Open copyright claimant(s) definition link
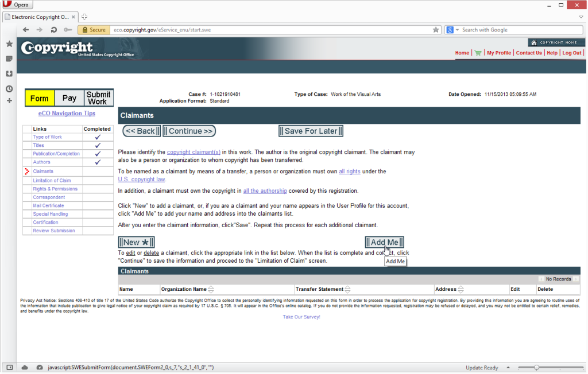 [x=194, y=152]
